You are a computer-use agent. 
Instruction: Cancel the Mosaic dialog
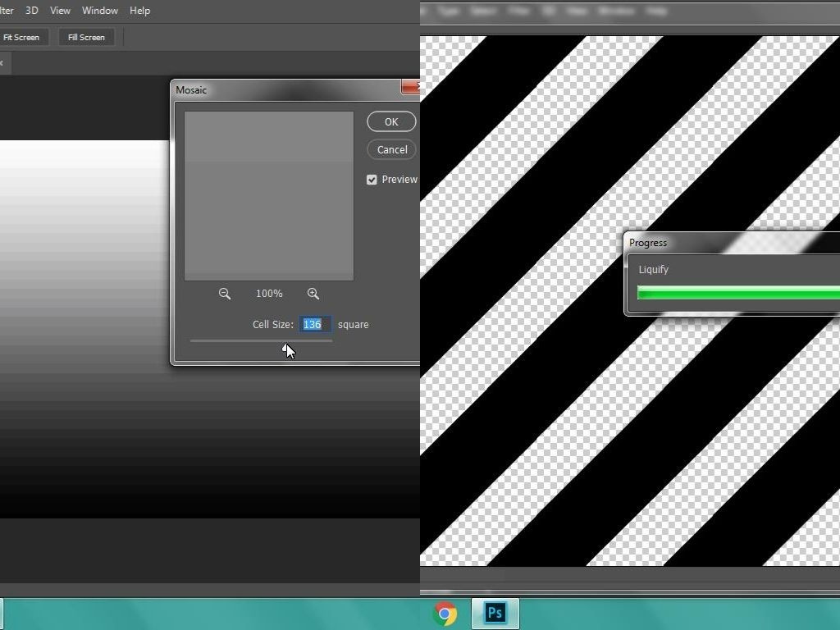point(391,149)
